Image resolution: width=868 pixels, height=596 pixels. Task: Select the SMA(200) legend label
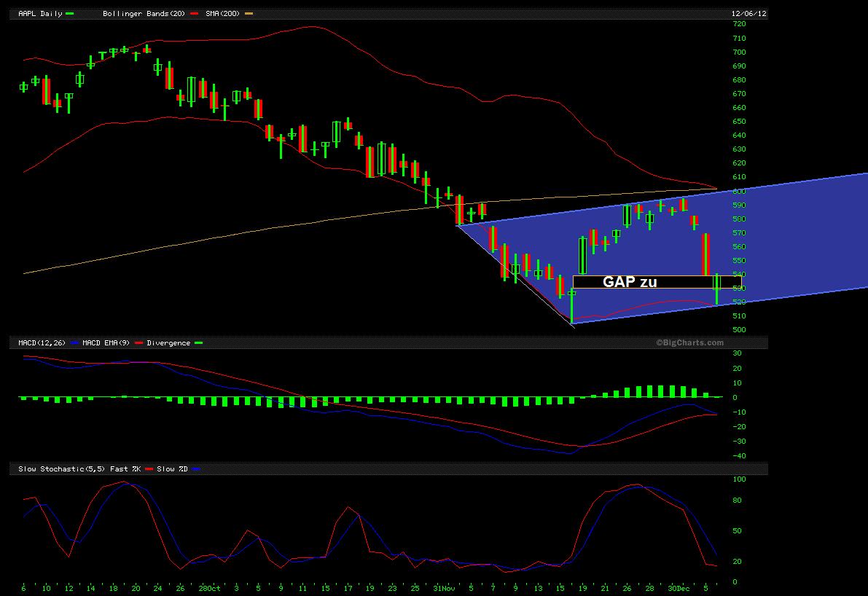click(x=222, y=13)
